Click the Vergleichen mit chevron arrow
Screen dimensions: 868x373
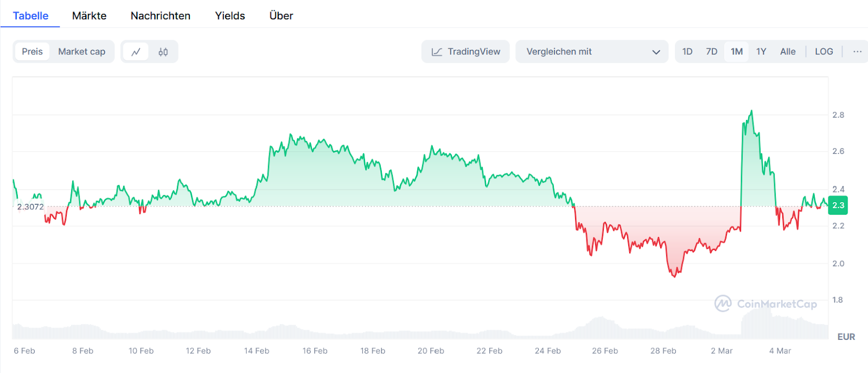point(656,52)
